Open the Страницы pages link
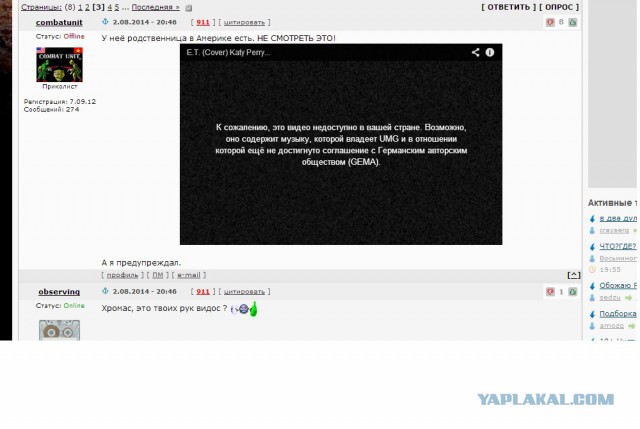Screen dimensions: 640x429 coord(41,7)
